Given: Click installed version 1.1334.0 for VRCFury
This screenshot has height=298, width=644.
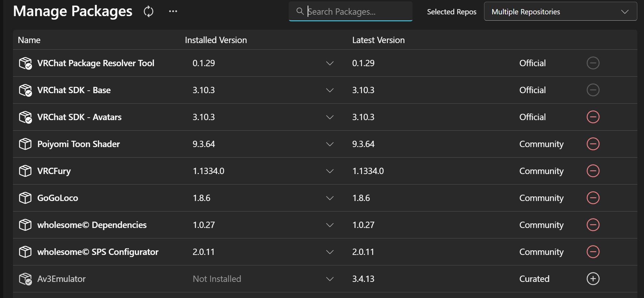Looking at the screenshot, I should 208,171.
